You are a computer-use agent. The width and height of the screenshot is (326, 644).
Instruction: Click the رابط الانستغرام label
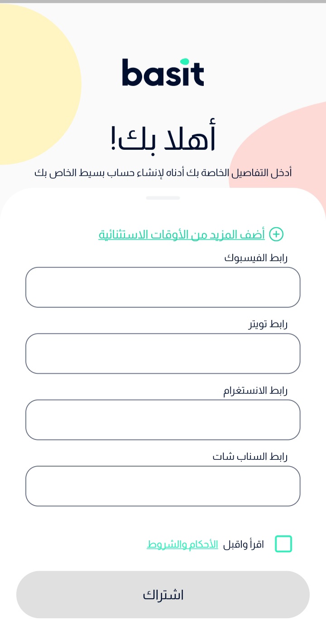click(255, 391)
